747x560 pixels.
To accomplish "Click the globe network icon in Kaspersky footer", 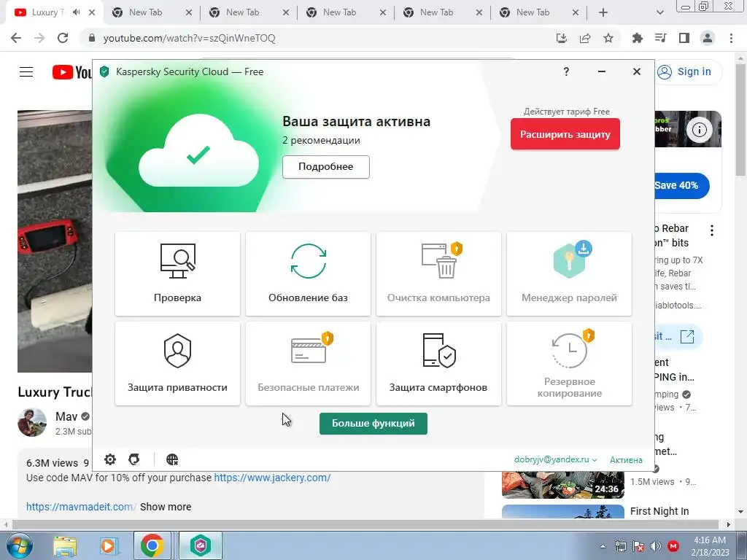I will (x=172, y=459).
